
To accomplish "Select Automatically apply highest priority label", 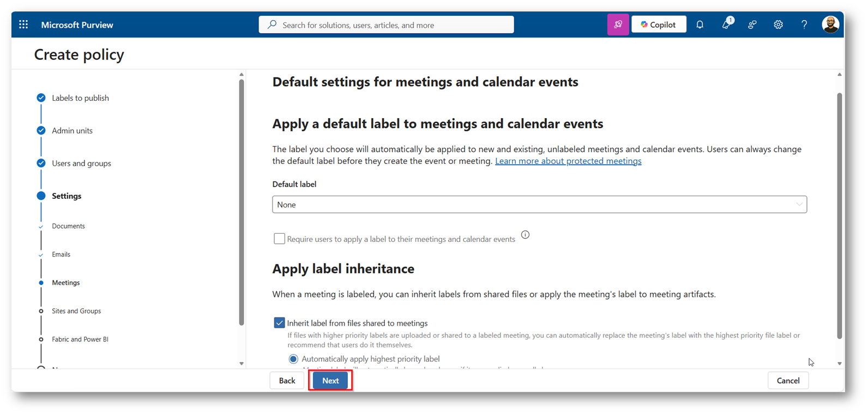I will 293,359.
